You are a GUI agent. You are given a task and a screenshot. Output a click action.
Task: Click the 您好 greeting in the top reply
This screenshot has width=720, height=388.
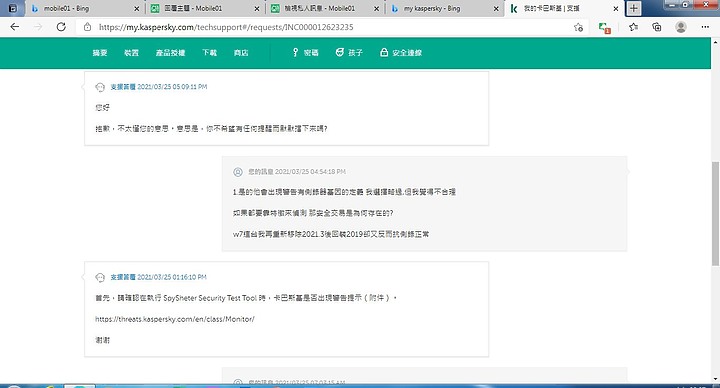[102, 107]
